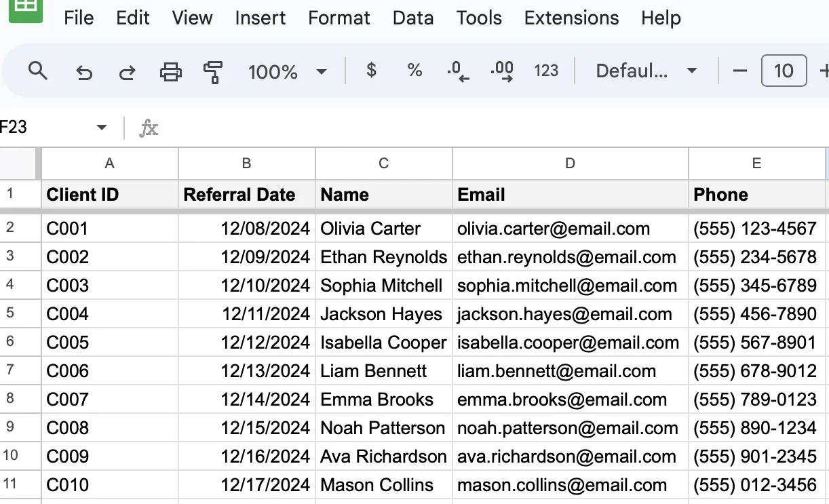Increase decimal places
This screenshot has width=829, height=504.
point(502,71)
